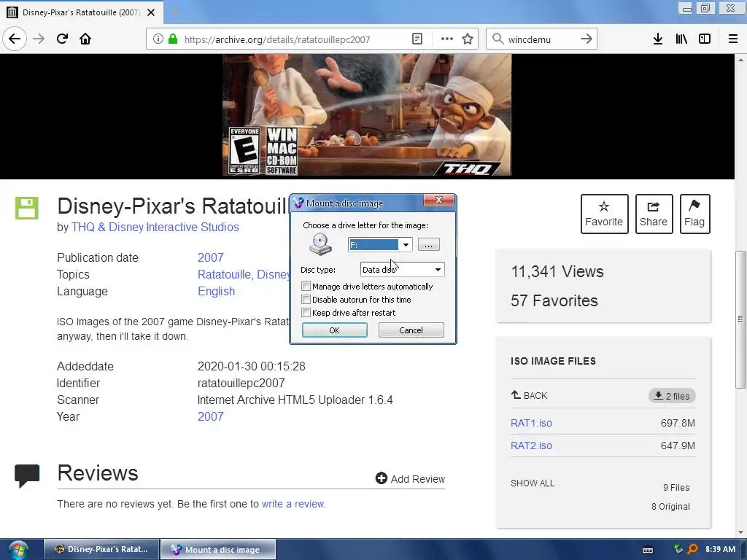Click the browser forward arrow
Screen dimensions: 747x560
(x=39, y=39)
